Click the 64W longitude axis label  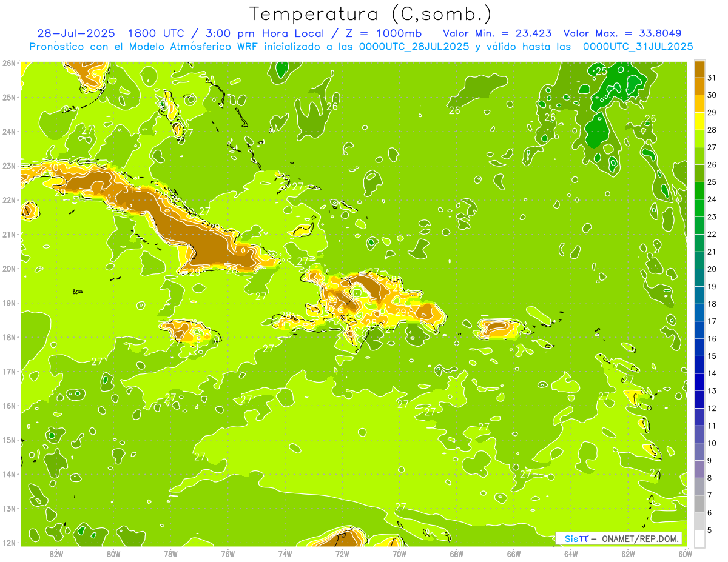(x=571, y=554)
